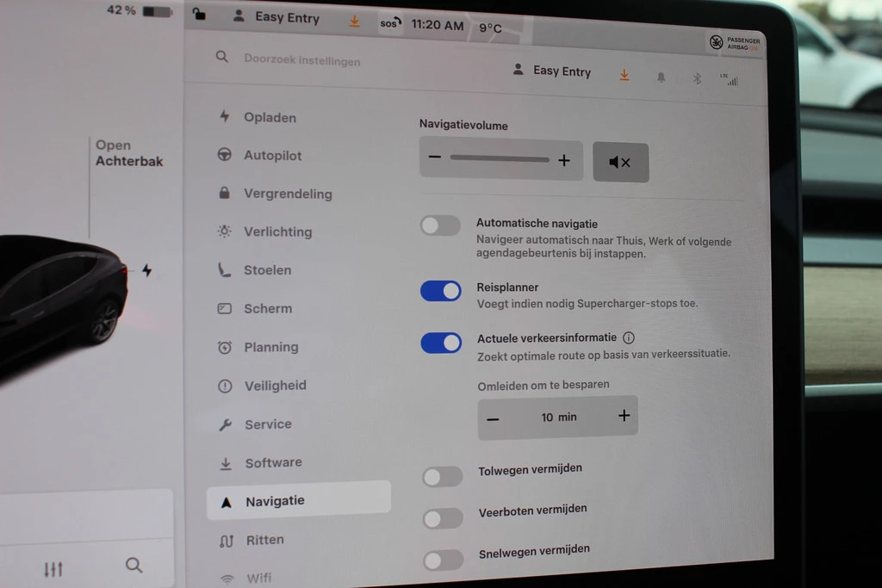
Task: Click the Navigatievolume slider track
Action: pyautogui.click(x=500, y=159)
